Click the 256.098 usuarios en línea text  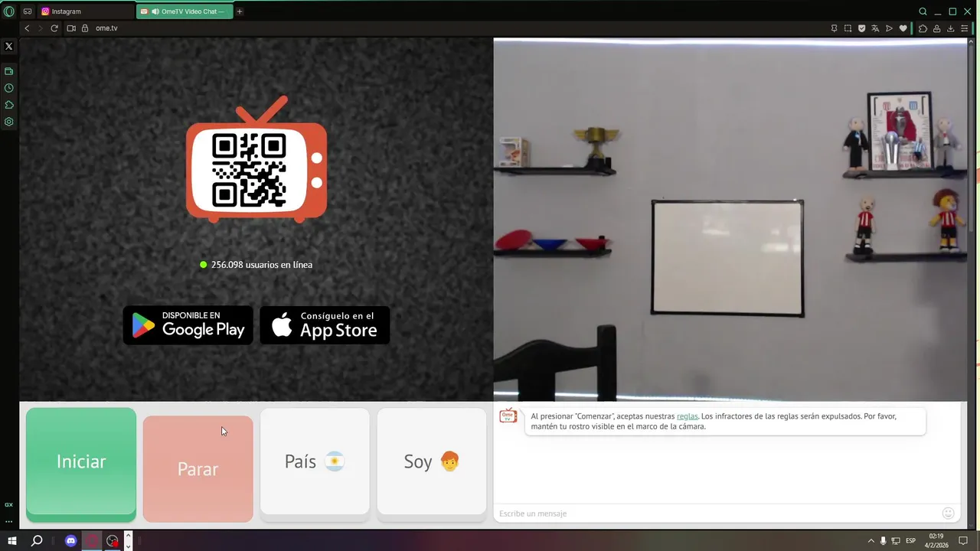pos(262,265)
